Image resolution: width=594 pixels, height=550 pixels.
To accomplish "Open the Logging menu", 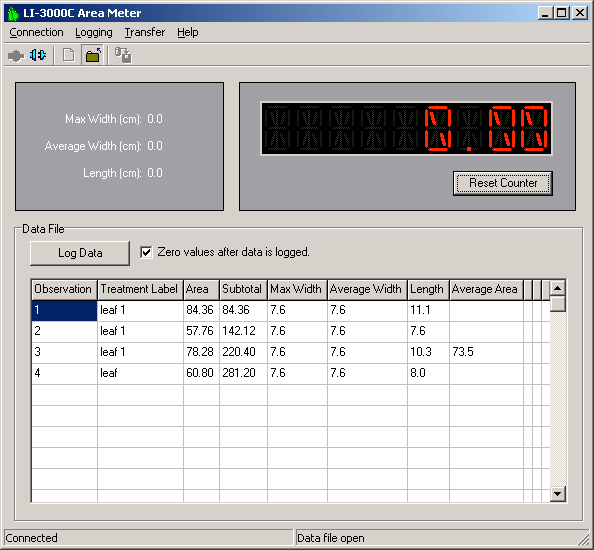I will click(94, 33).
